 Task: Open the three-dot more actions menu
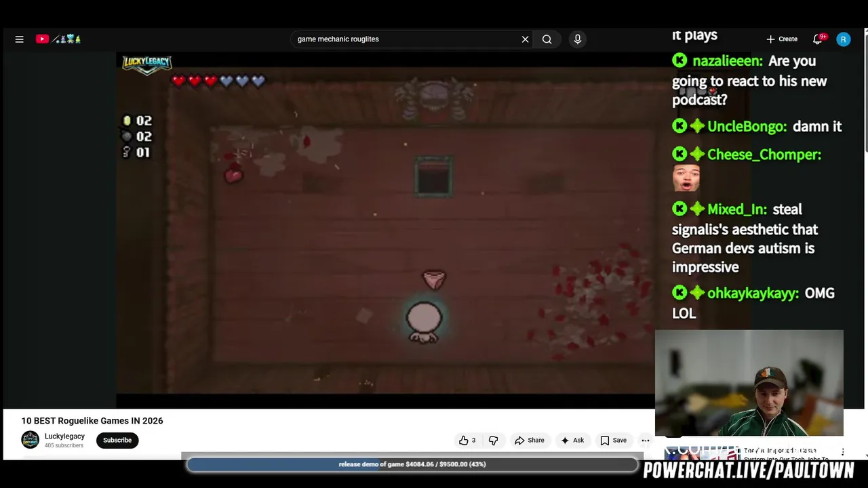tap(646, 441)
